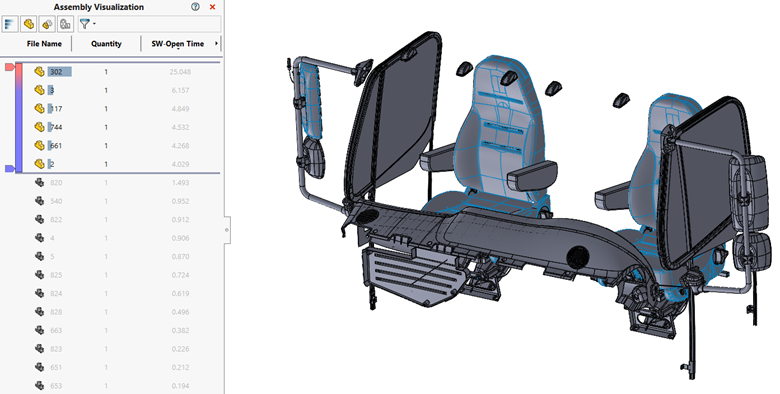Sort by the File Name column

(x=44, y=44)
